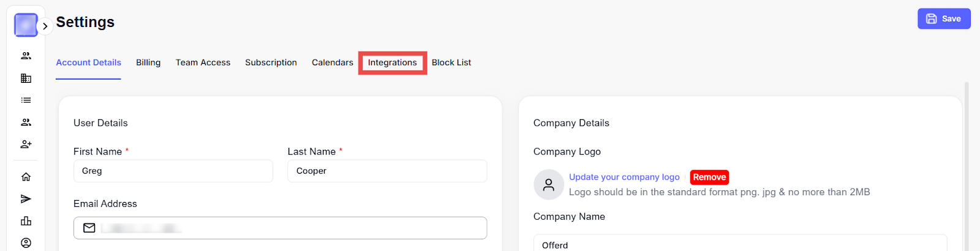The image size is (980, 251).
Task: Click the app logo in sidebar
Action: pyautogui.click(x=26, y=25)
